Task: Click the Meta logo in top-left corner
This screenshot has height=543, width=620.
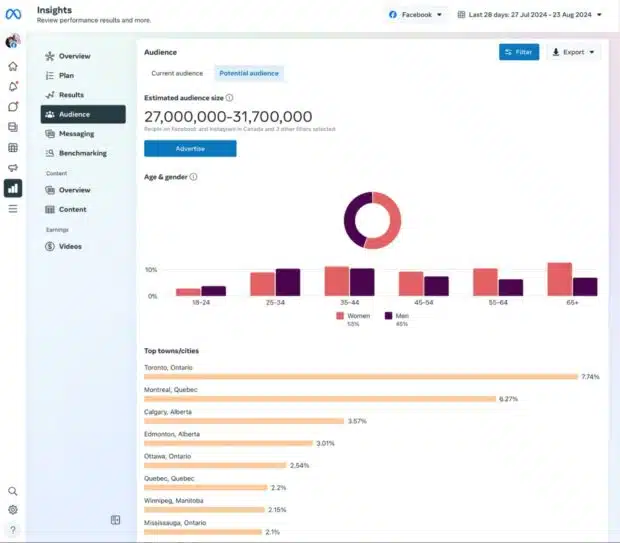Action: [13, 14]
